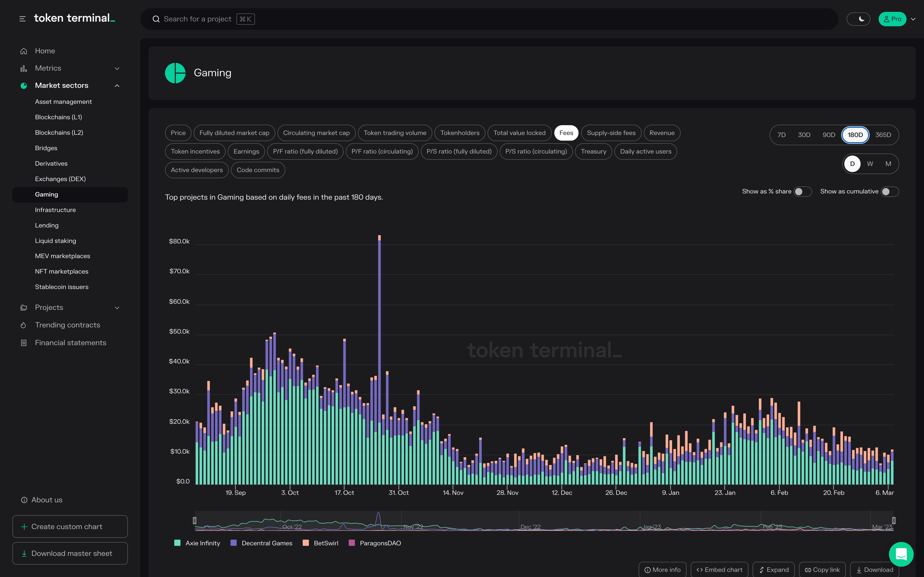Click the Home sidebar icon
The height and width of the screenshot is (577, 924).
point(24,51)
